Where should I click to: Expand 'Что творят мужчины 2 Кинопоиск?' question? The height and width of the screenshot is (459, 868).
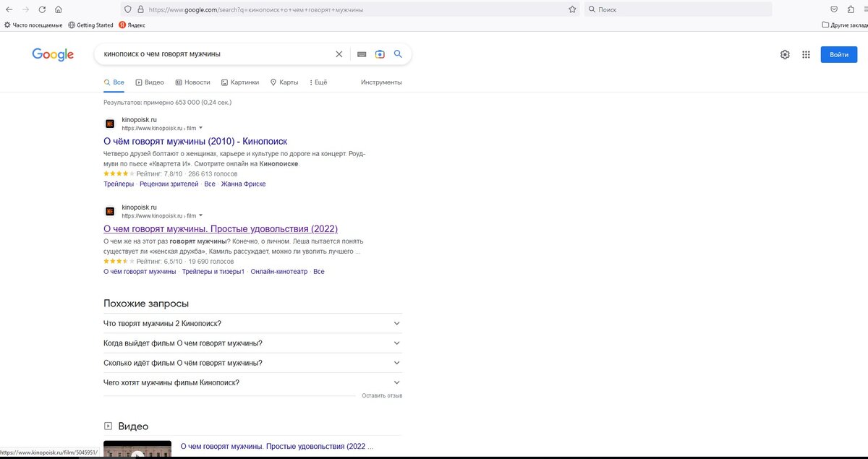click(252, 323)
